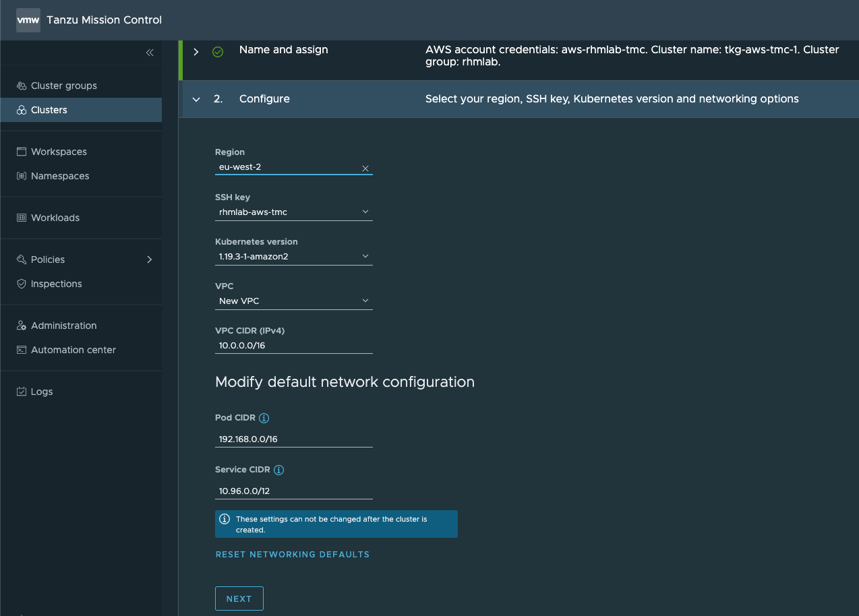Open the SSH key dropdown
The height and width of the screenshot is (616, 859).
point(294,212)
